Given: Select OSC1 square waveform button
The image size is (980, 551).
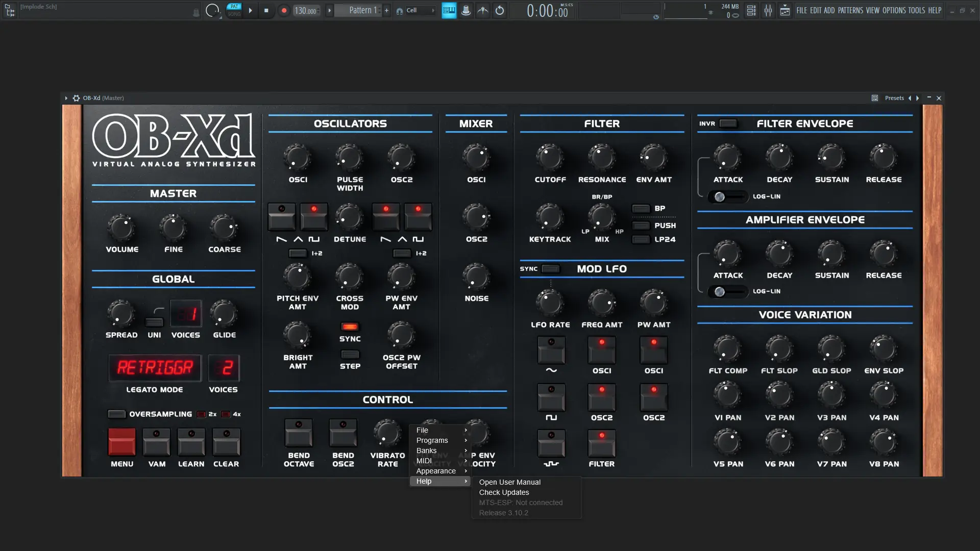Looking at the screenshot, I should click(x=314, y=217).
